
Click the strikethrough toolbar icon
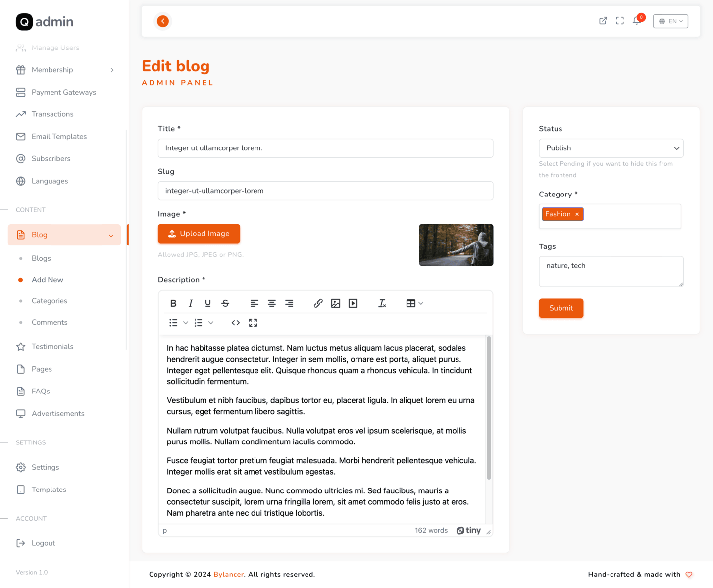click(x=225, y=303)
